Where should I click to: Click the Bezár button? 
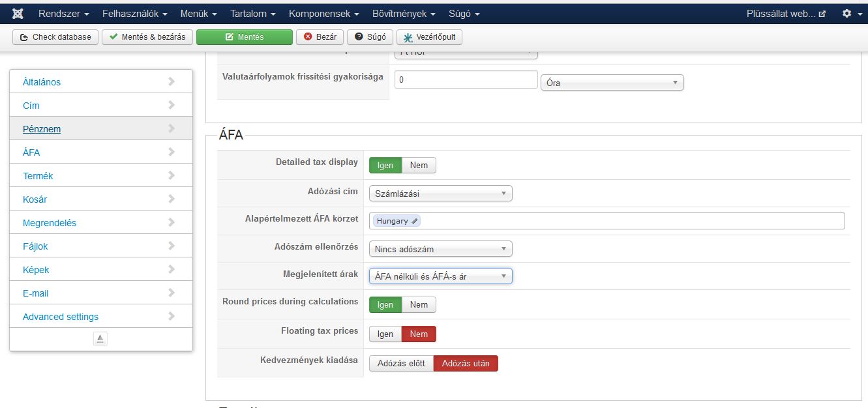point(320,37)
